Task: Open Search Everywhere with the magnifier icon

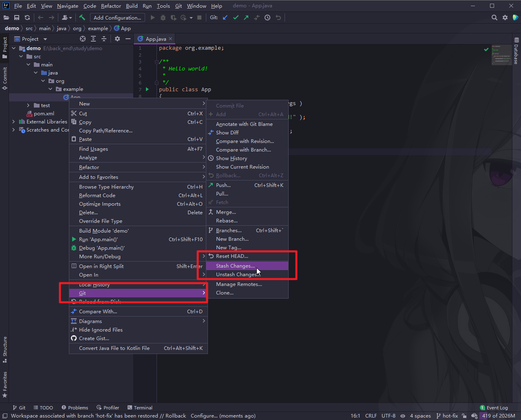Action: pos(494,18)
